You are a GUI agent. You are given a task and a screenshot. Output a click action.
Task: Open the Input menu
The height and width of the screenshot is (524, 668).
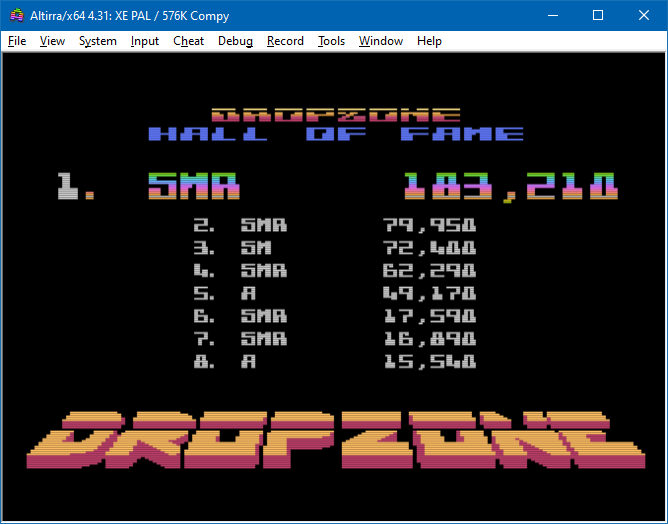[x=145, y=41]
